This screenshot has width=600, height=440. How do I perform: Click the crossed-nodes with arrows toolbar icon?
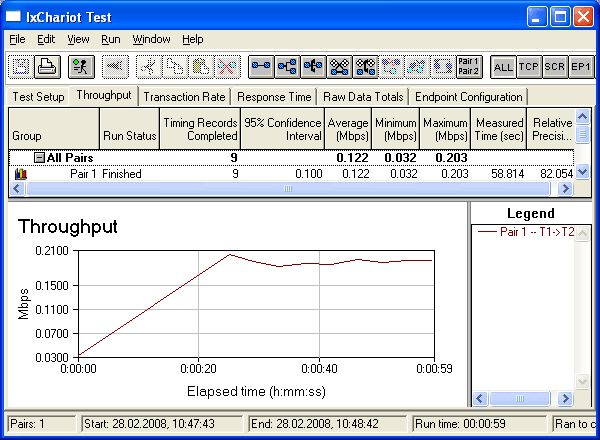point(365,67)
